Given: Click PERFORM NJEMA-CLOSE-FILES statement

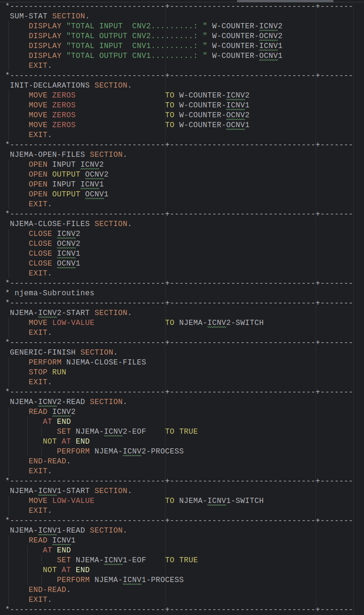Looking at the screenshot, I should click(87, 362).
